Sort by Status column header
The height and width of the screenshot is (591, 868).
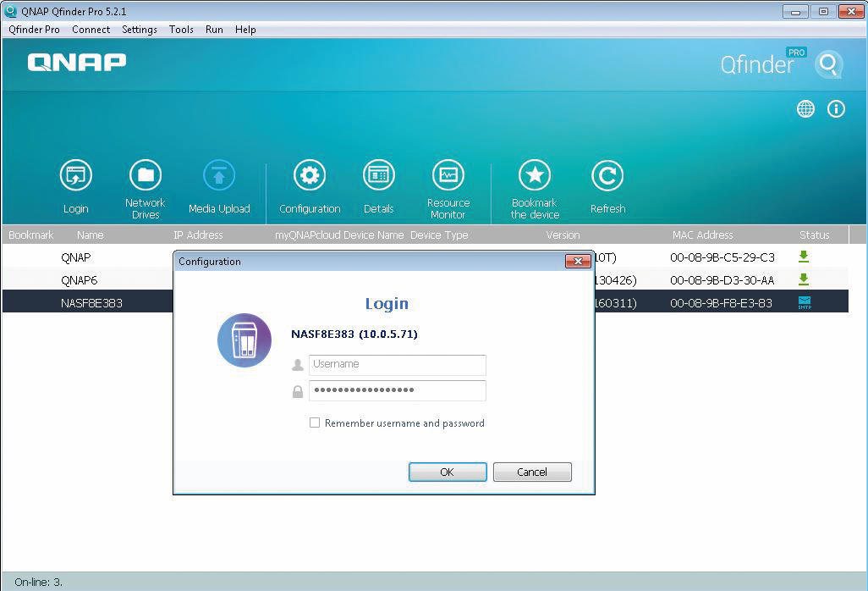[x=815, y=235]
